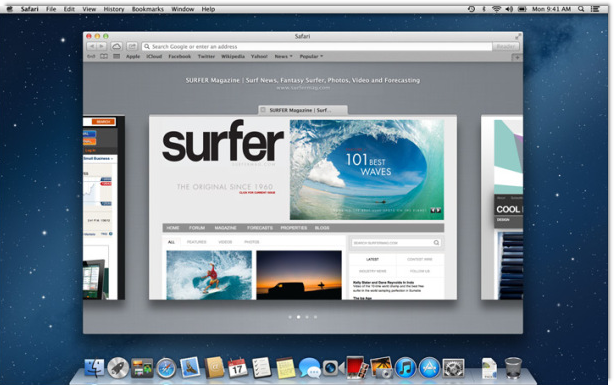Open the Bookmarks menu
614x385 pixels.
coord(148,9)
